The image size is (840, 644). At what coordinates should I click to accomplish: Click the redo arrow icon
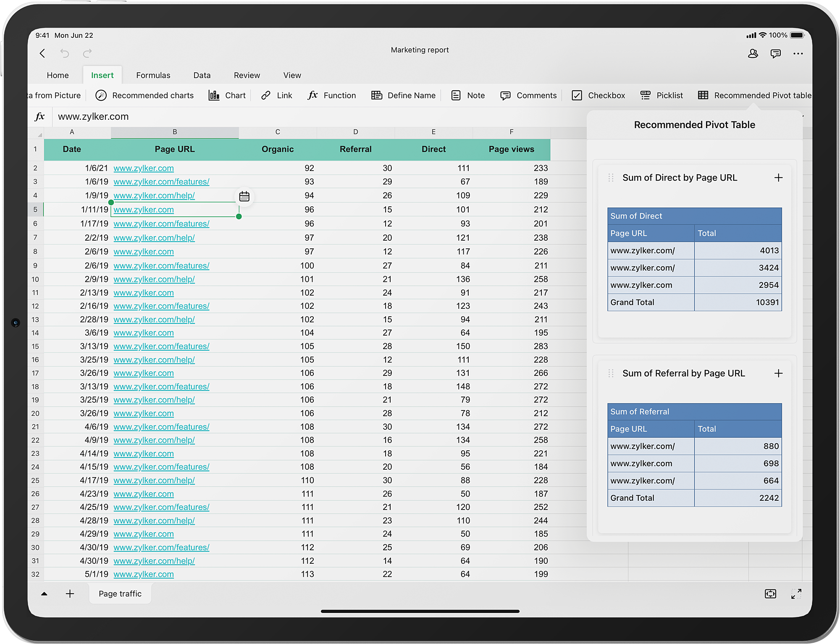(x=87, y=53)
